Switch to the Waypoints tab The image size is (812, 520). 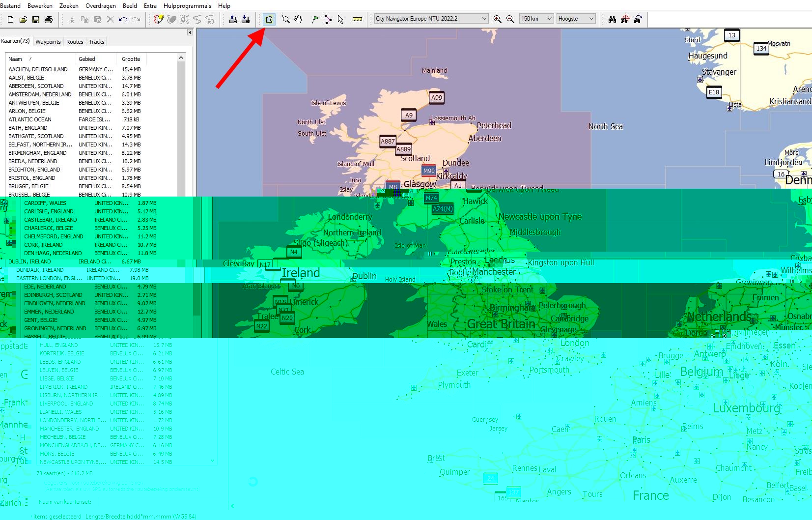(x=48, y=42)
